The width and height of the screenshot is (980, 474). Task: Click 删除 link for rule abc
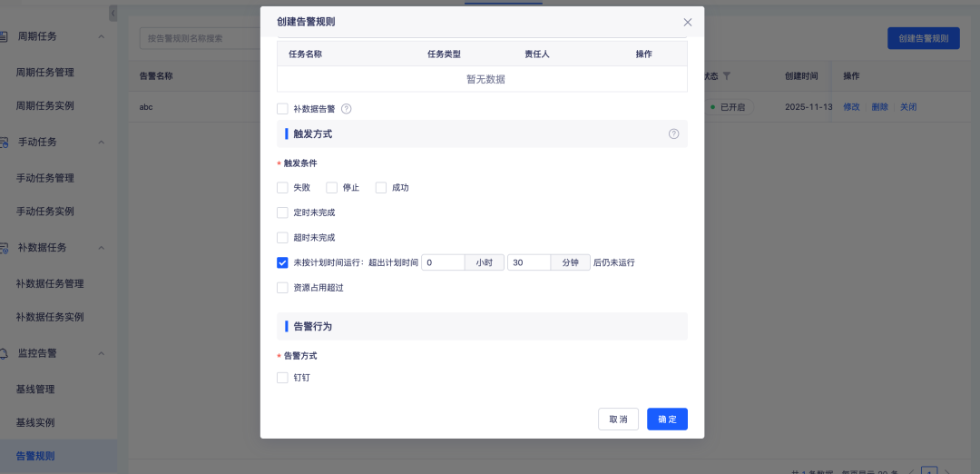pos(880,107)
